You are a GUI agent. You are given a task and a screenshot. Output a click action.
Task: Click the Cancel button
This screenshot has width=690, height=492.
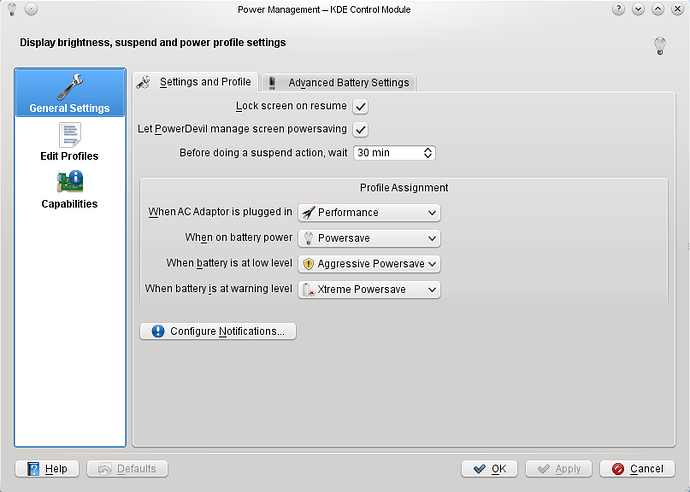[x=637, y=469]
